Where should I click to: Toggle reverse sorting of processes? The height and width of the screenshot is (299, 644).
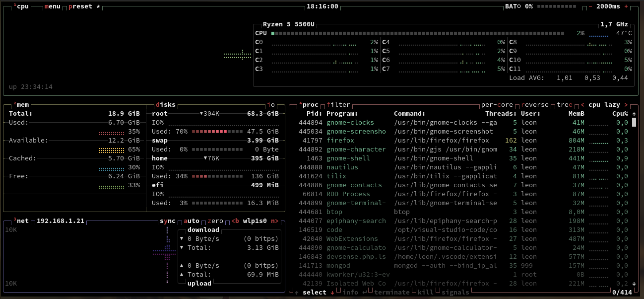(x=535, y=105)
